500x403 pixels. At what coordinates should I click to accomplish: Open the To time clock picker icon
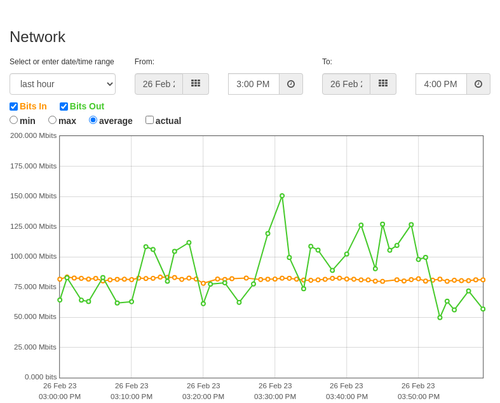(x=478, y=84)
